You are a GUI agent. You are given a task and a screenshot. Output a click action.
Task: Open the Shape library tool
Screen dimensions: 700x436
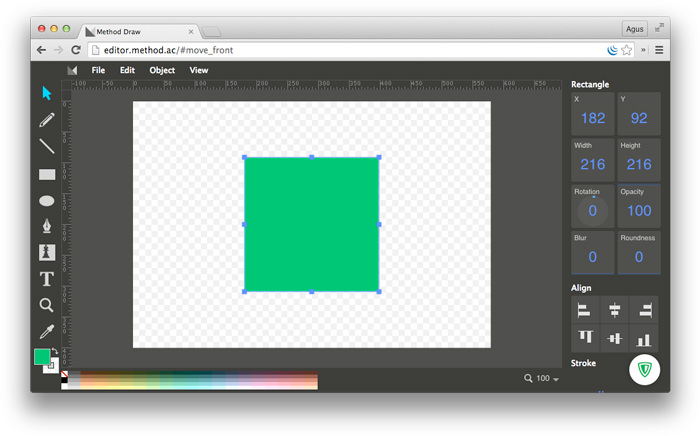click(x=46, y=252)
